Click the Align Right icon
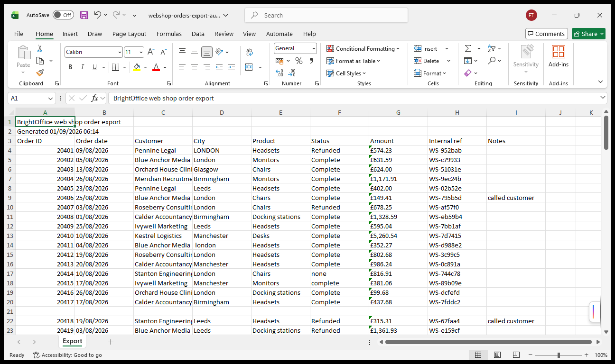Viewport: 615px width, 364px height. (207, 67)
